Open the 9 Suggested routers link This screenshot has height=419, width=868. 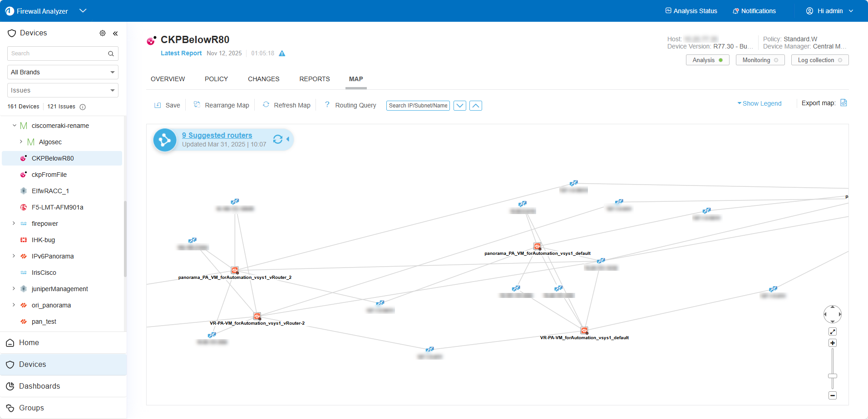(x=217, y=135)
